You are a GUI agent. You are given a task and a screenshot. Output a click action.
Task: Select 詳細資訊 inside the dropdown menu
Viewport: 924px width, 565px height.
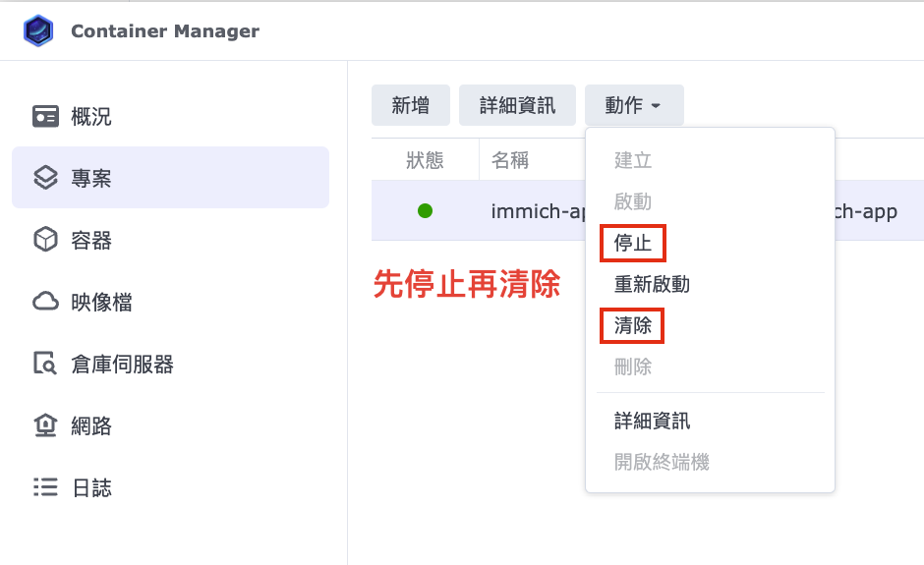(x=652, y=421)
